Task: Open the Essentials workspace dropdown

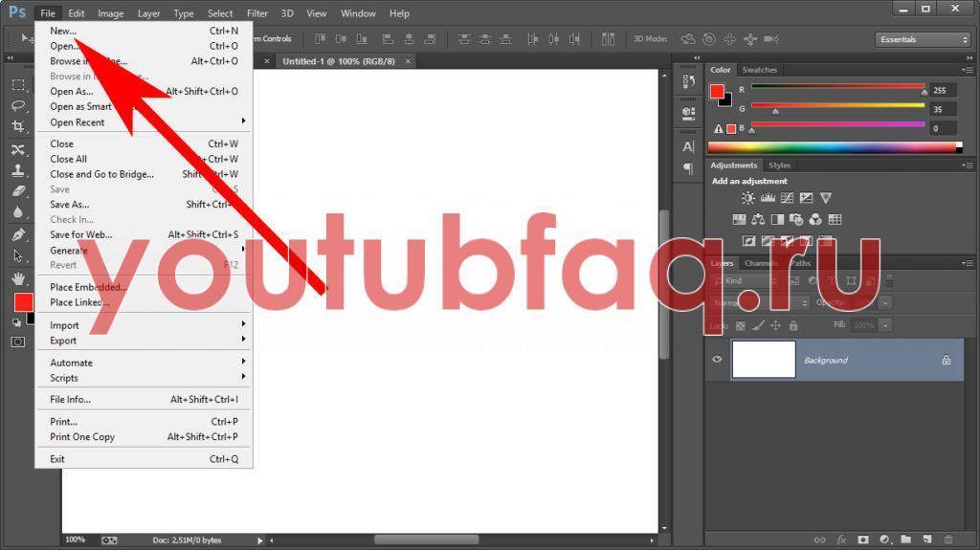Action: point(923,39)
